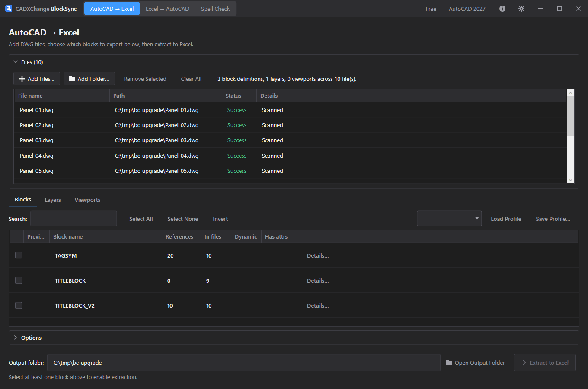Open Details... for TITLEBLOCK_V2
The image size is (588, 389).
coord(318,306)
